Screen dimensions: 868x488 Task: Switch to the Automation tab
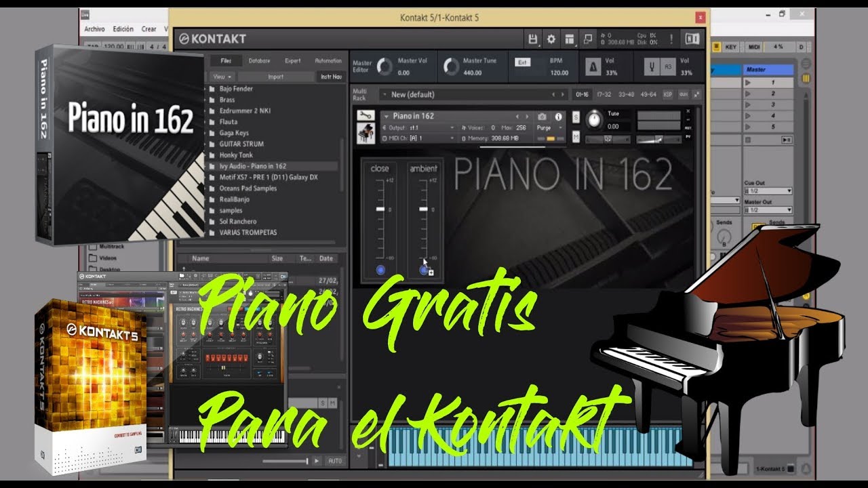pos(329,60)
